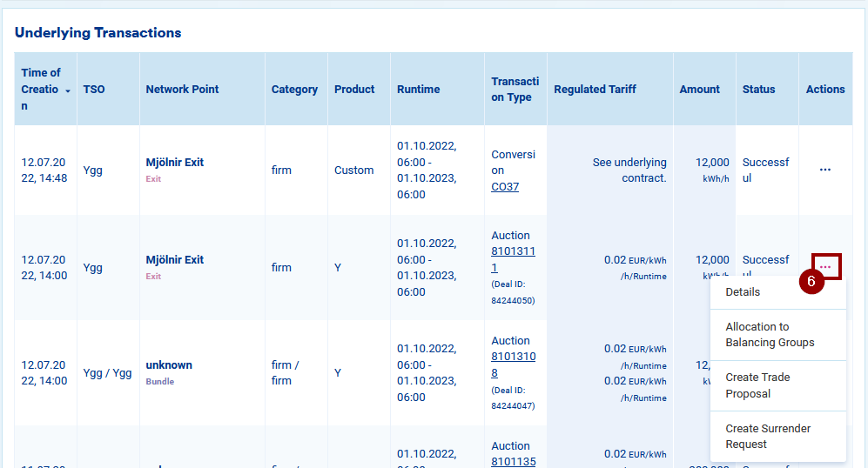Open auction link 81013111
Image resolution: width=868 pixels, height=468 pixels.
[513, 259]
